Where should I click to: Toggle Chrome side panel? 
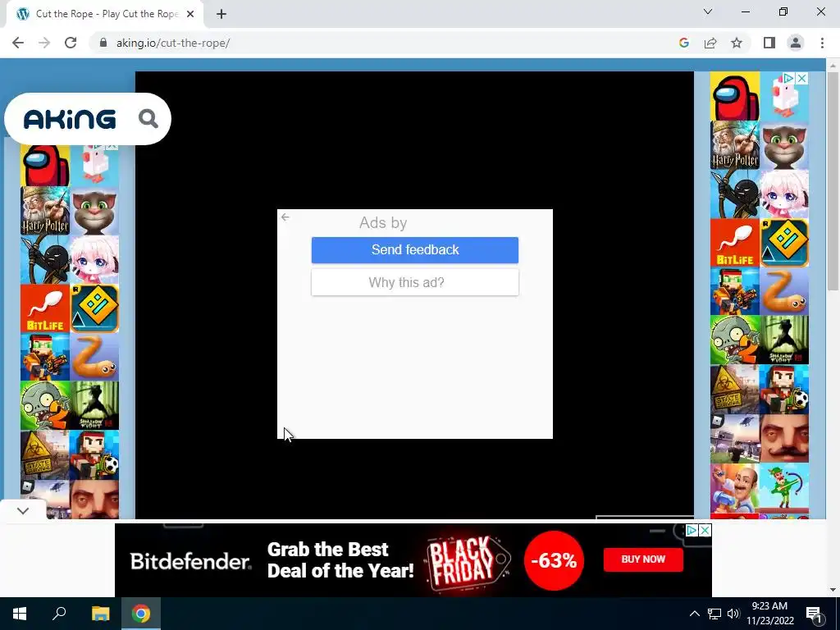pos(769,43)
